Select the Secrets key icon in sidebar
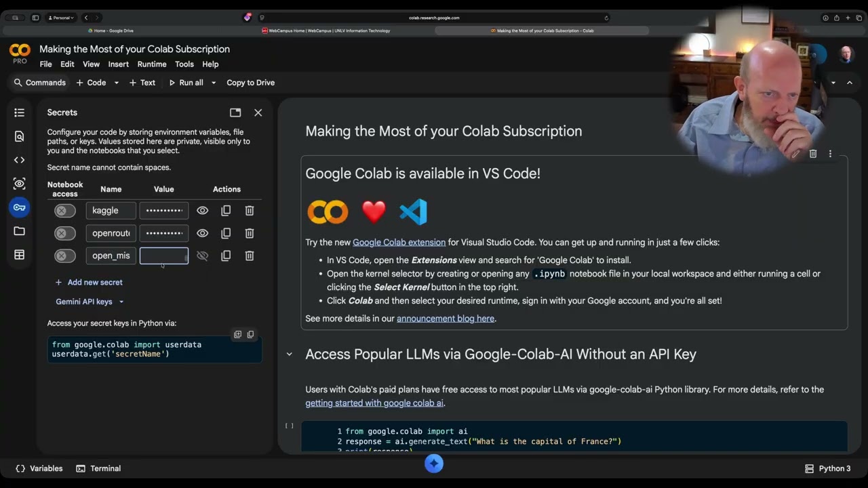Screen dimensions: 868x488 pyautogui.click(x=19, y=207)
